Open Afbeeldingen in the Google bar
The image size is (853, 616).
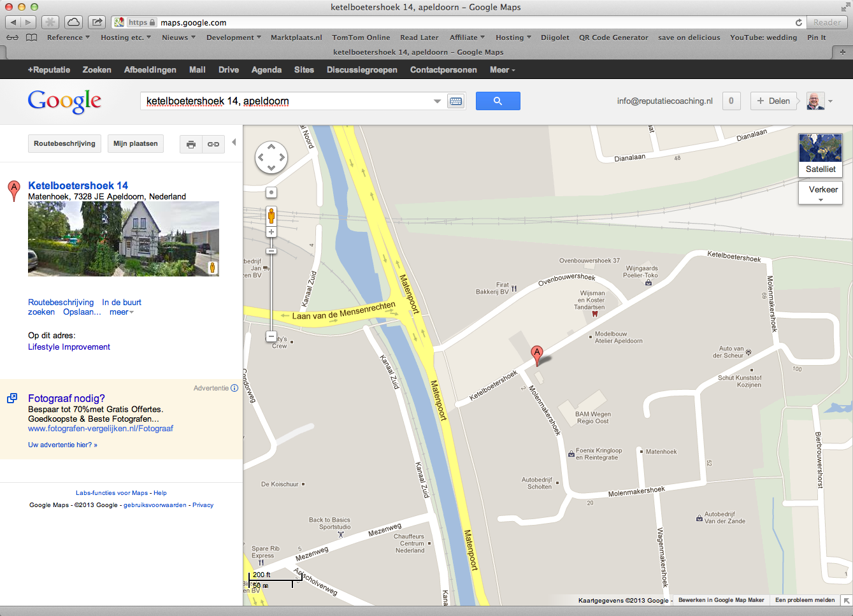click(150, 70)
